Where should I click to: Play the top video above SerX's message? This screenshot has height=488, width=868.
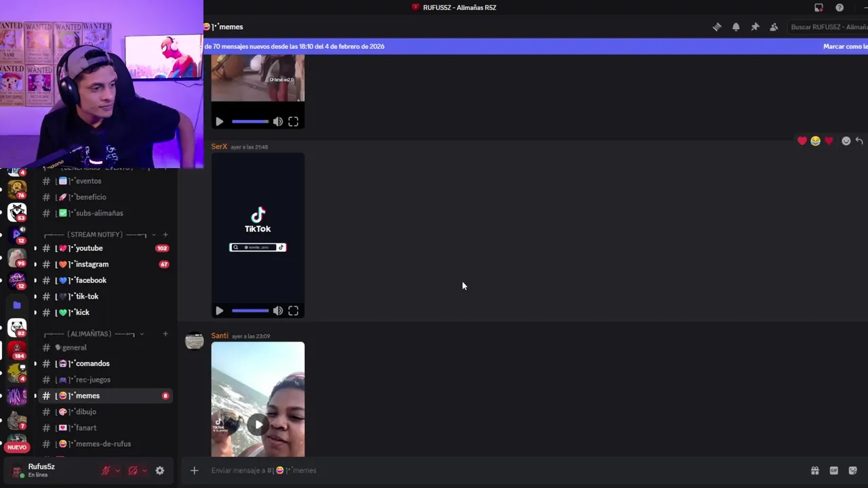click(219, 122)
